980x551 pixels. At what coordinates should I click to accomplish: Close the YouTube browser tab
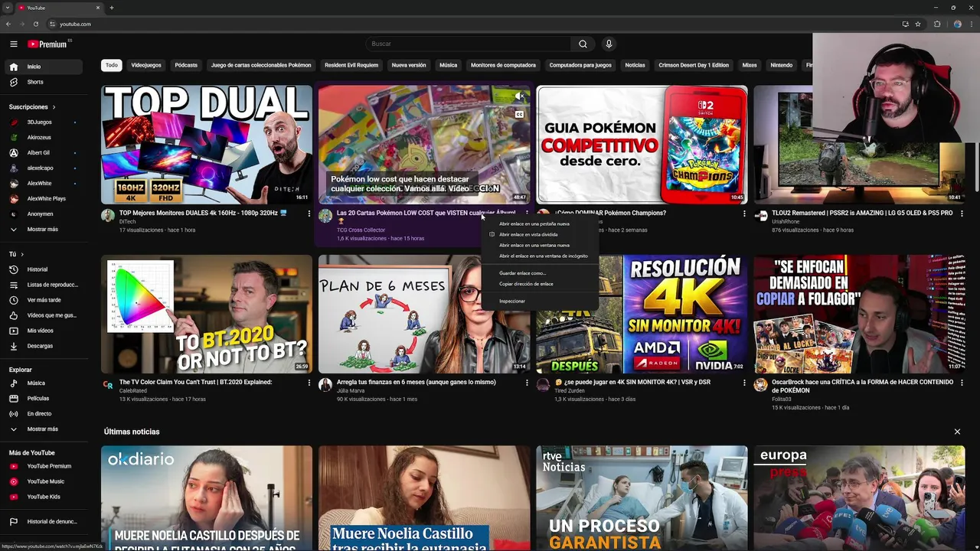pyautogui.click(x=98, y=8)
